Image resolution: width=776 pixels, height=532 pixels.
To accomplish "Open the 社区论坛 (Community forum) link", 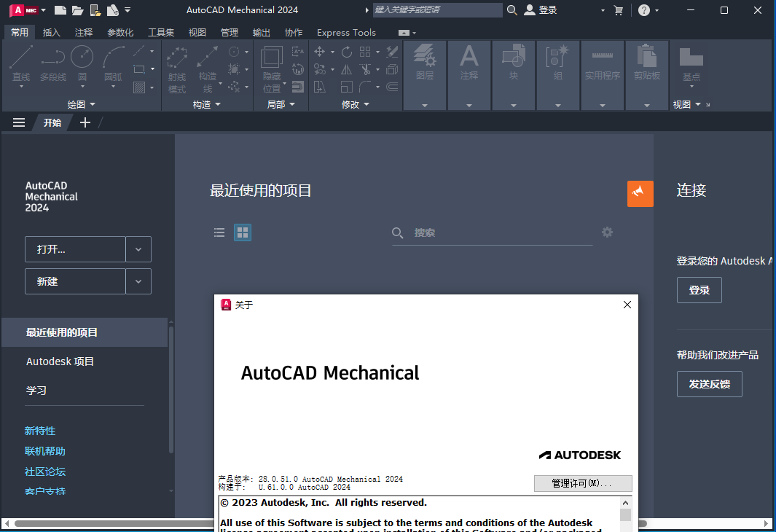I will click(45, 472).
